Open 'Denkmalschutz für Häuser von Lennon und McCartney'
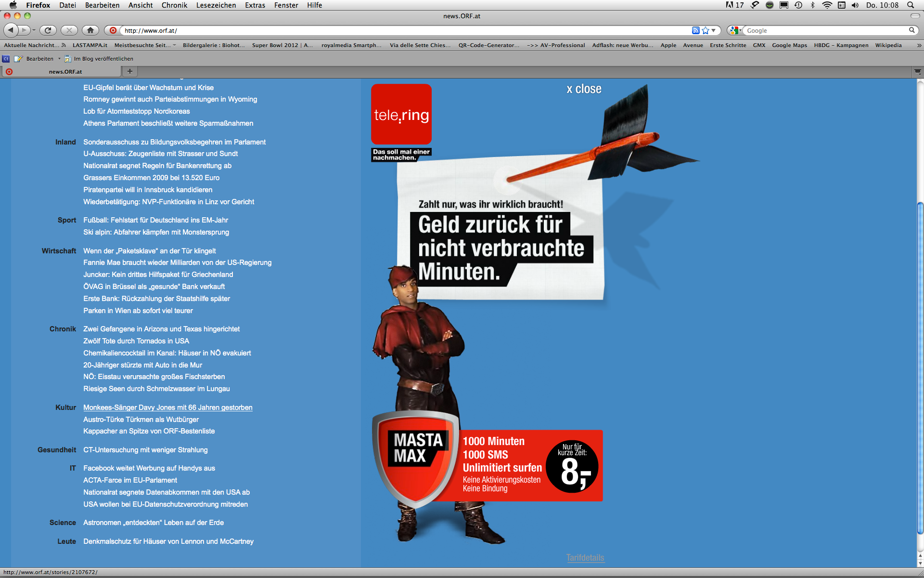The height and width of the screenshot is (578, 924). point(168,541)
